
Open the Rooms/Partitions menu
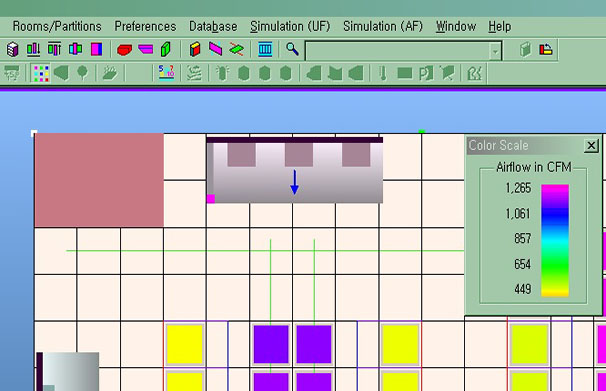tap(57, 26)
